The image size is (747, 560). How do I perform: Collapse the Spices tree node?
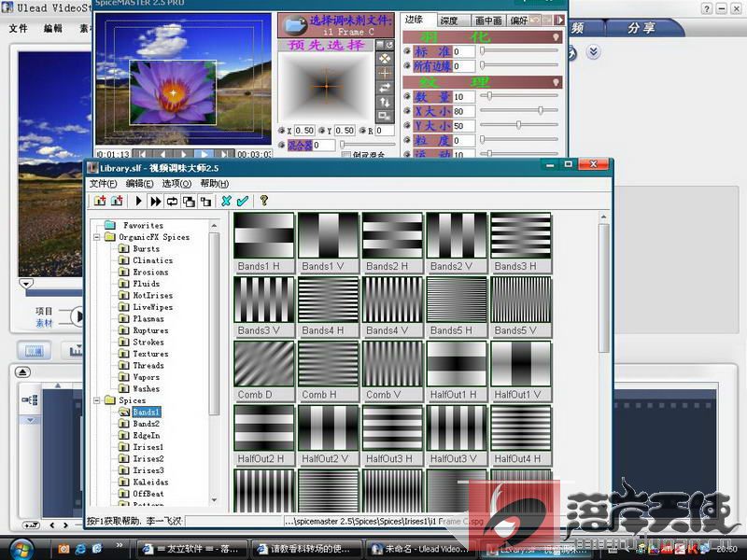click(x=97, y=400)
